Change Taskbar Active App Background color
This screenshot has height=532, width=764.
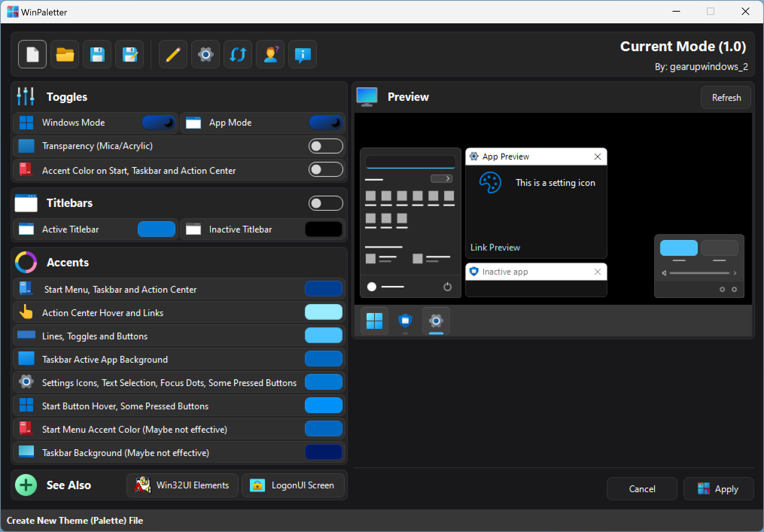(324, 359)
